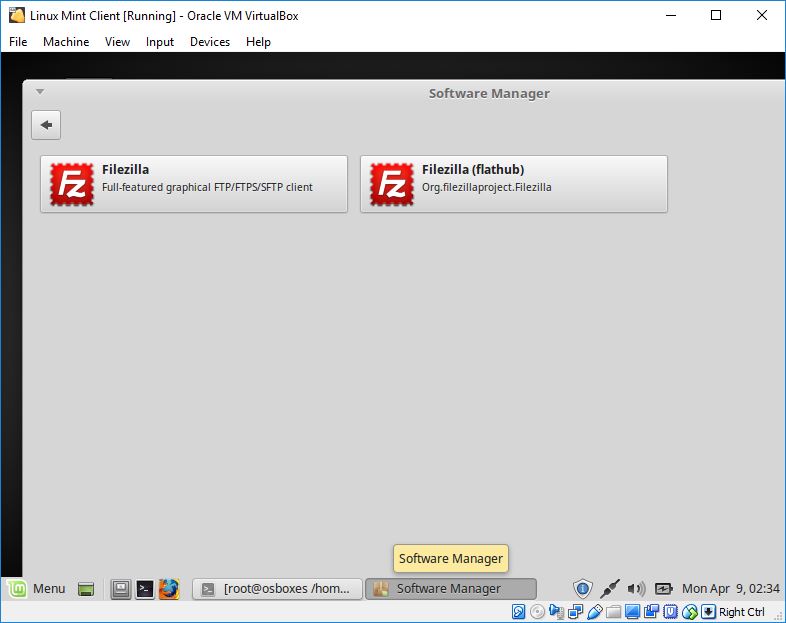Switch to the root@osboxes terminal window
786x623 pixels.
click(277, 589)
